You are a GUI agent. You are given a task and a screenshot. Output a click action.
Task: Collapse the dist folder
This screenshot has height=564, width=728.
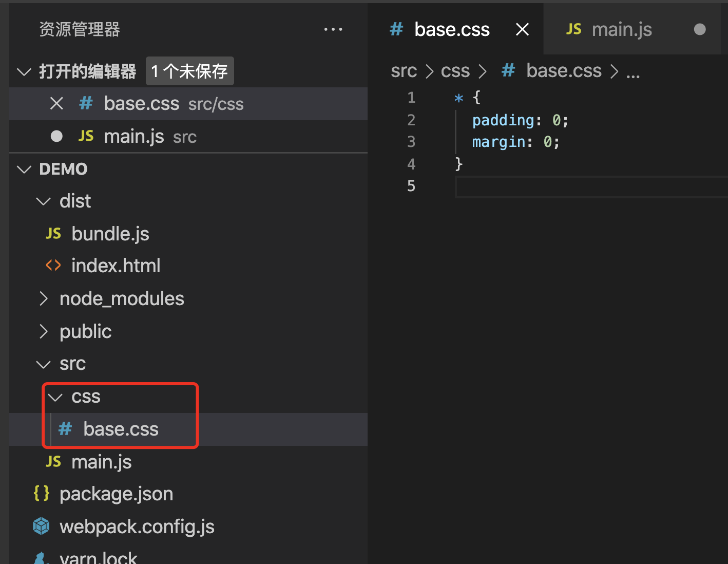(43, 201)
